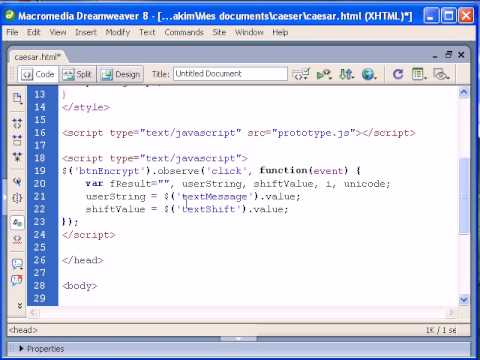
Task: Click the '1K / 1 se' download size indicator
Action: pos(441,330)
